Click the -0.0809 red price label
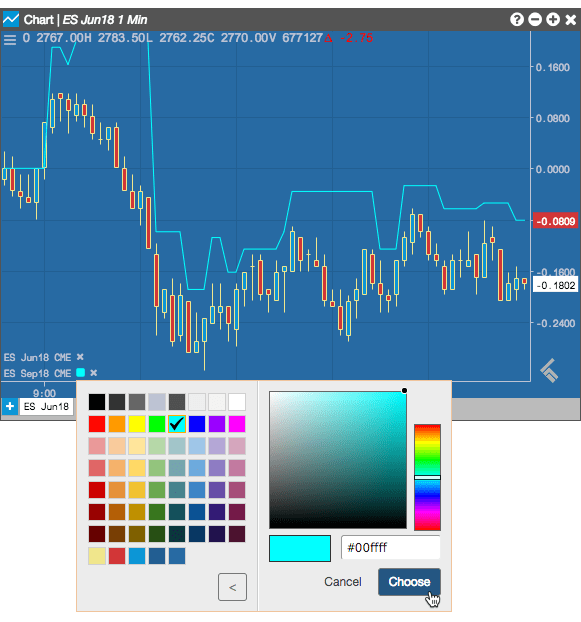This screenshot has width=581, height=622. [x=555, y=221]
